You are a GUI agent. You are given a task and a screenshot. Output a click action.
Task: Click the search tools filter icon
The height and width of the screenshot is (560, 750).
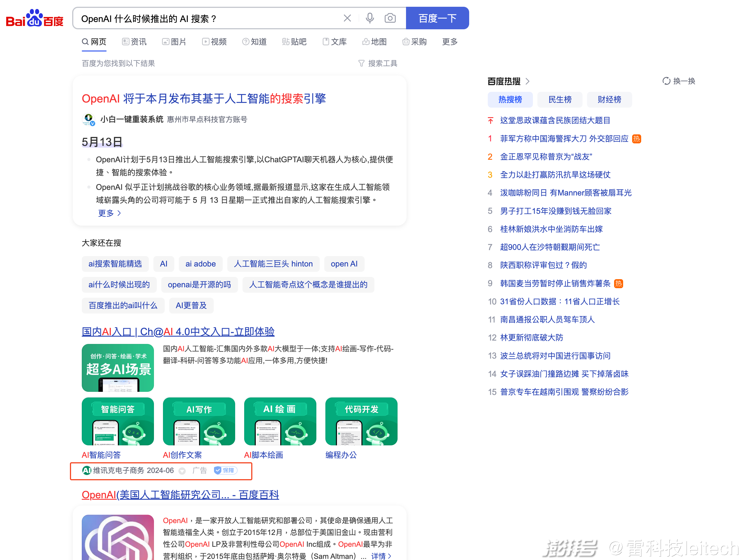click(x=361, y=63)
